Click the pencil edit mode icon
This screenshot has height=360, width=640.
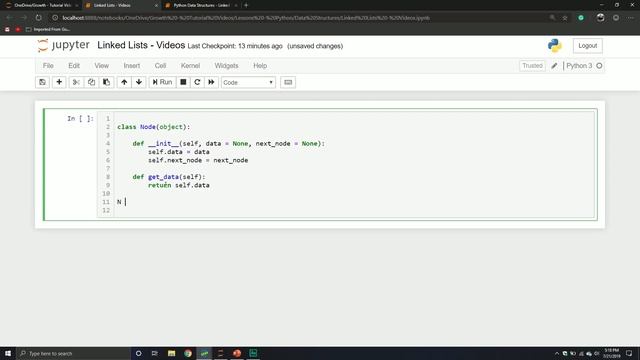554,66
